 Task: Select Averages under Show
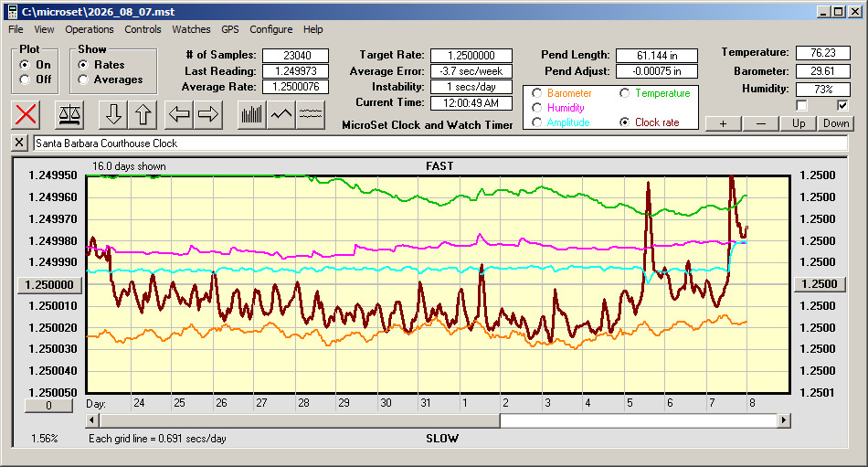[x=83, y=80]
